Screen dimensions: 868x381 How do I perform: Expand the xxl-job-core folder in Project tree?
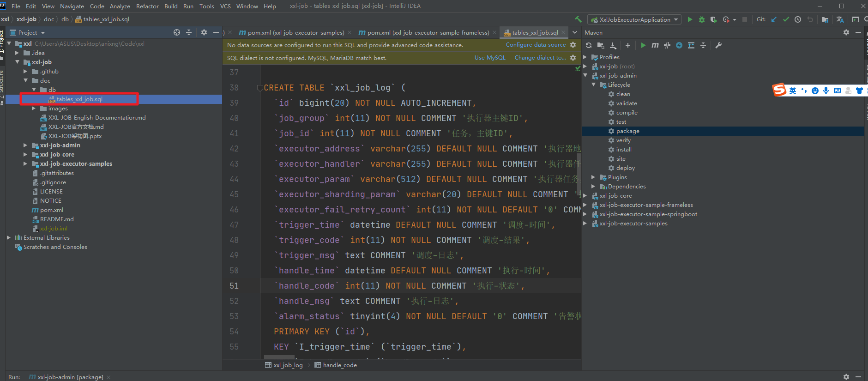pos(25,154)
